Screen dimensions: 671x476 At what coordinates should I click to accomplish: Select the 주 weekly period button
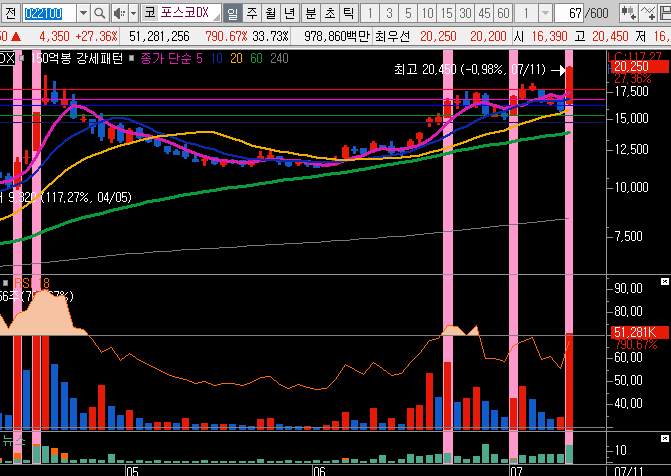[x=252, y=13]
